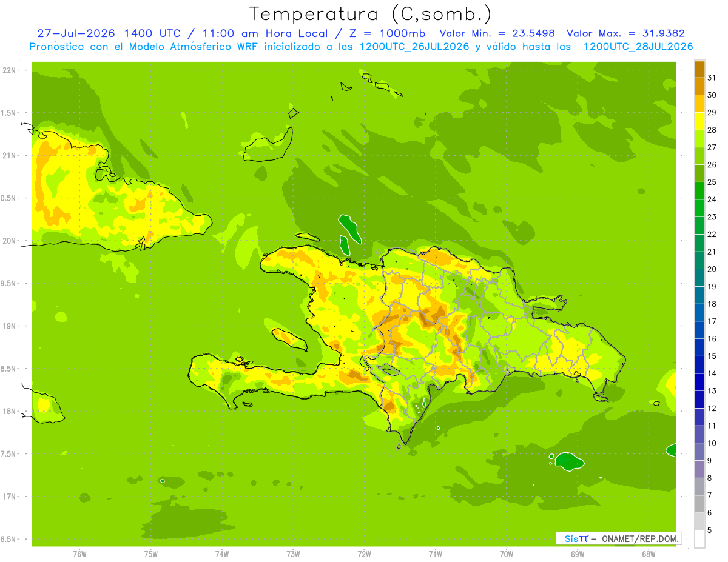Image resolution: width=728 pixels, height=562 pixels.
Task: Click the "16" legend value
Action: [712, 339]
